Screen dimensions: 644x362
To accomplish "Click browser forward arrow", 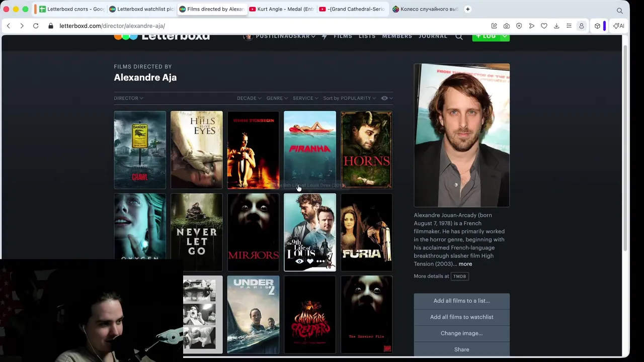I will click(22, 26).
